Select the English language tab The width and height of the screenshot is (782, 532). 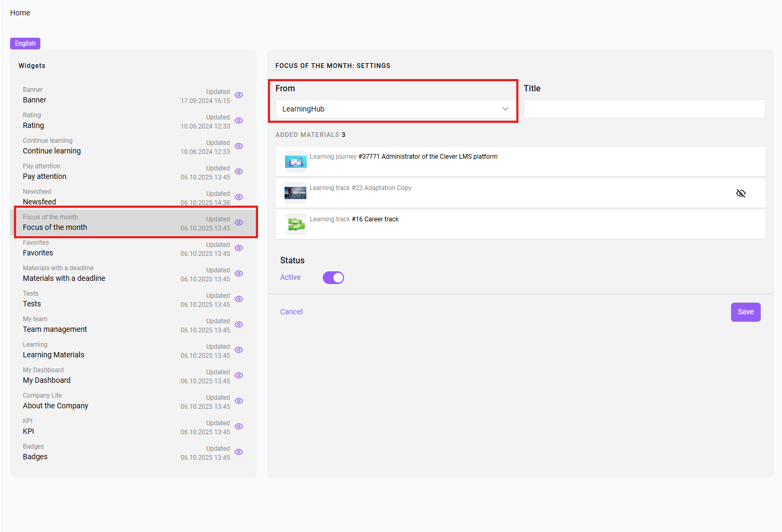[25, 44]
